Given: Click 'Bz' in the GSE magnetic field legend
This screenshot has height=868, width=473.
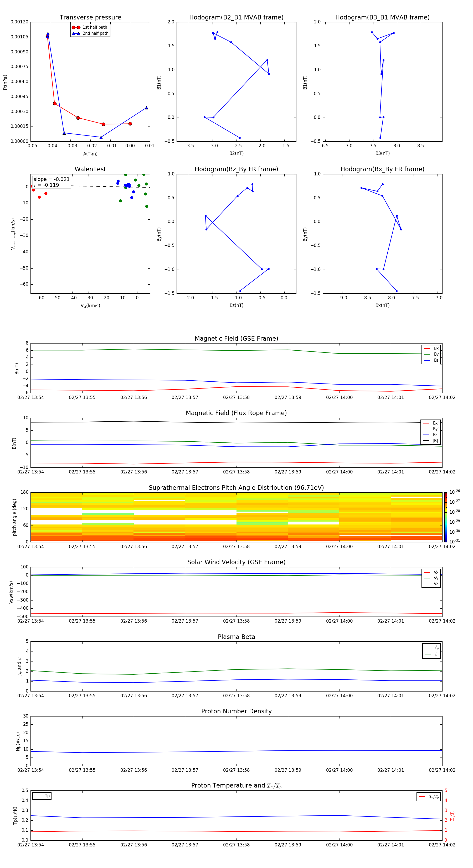Looking at the screenshot, I should pos(431,360).
